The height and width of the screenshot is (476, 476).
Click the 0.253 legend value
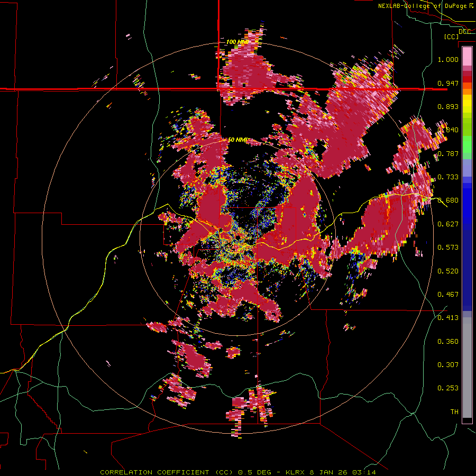[448, 388]
